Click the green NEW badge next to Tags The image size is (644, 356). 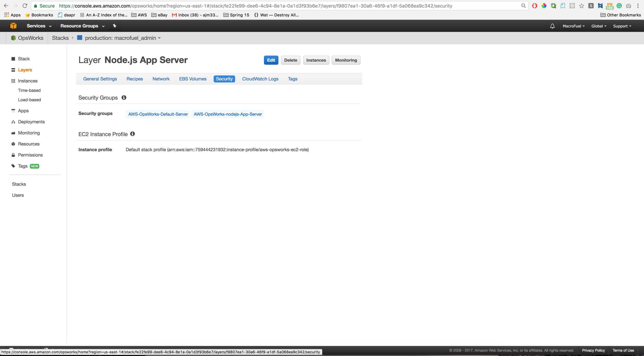click(35, 166)
